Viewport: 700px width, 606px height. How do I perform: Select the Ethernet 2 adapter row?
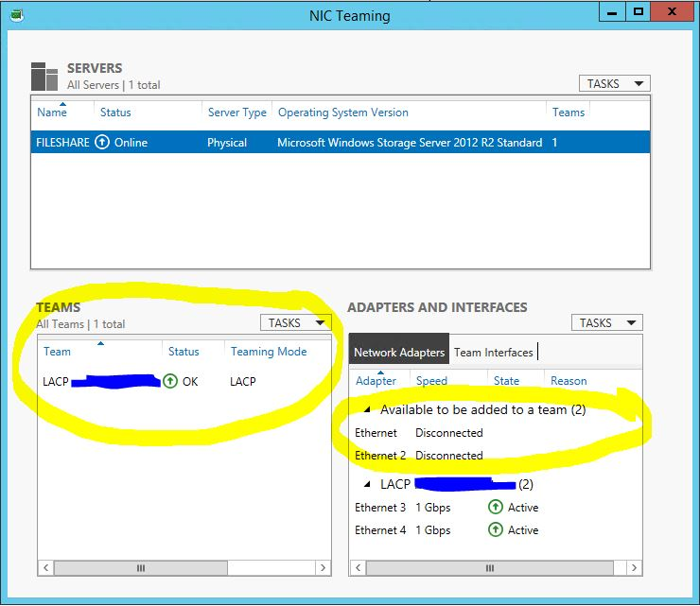point(496,455)
